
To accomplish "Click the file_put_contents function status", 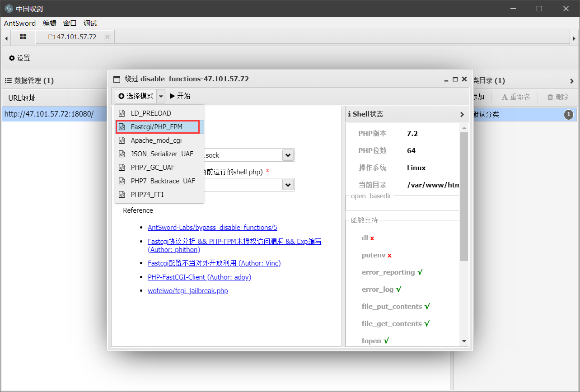I will coord(395,306).
